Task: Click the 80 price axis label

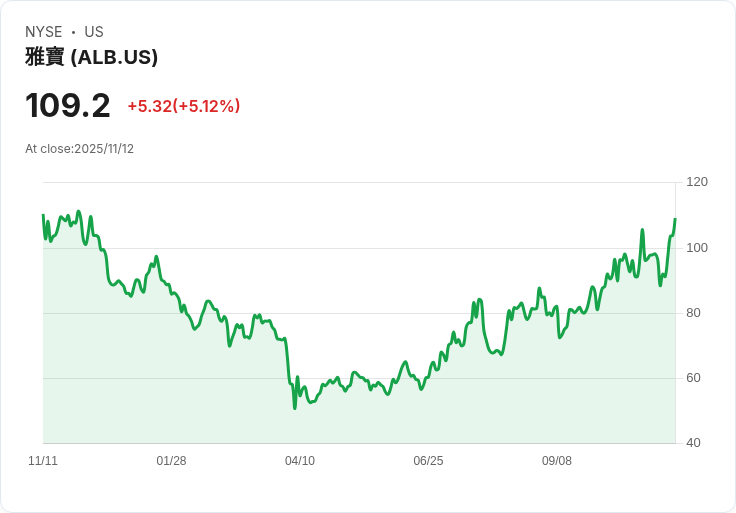Action: [x=694, y=313]
